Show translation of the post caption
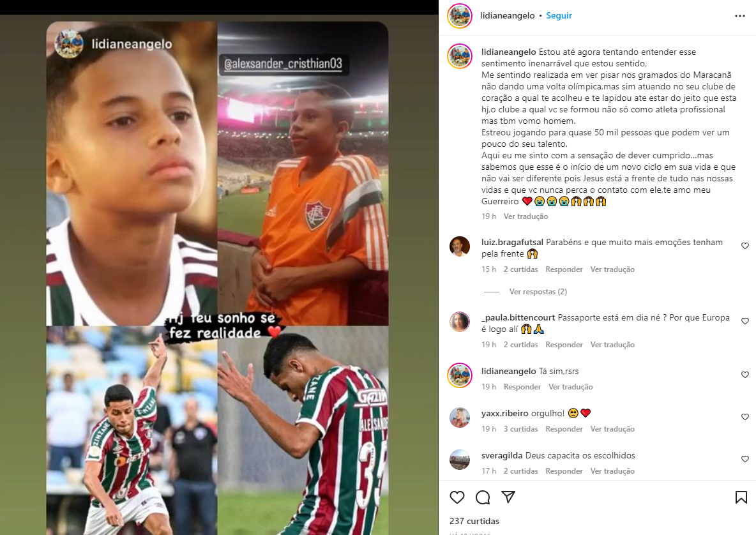Image resolution: width=756 pixels, height=535 pixels. coord(525,216)
